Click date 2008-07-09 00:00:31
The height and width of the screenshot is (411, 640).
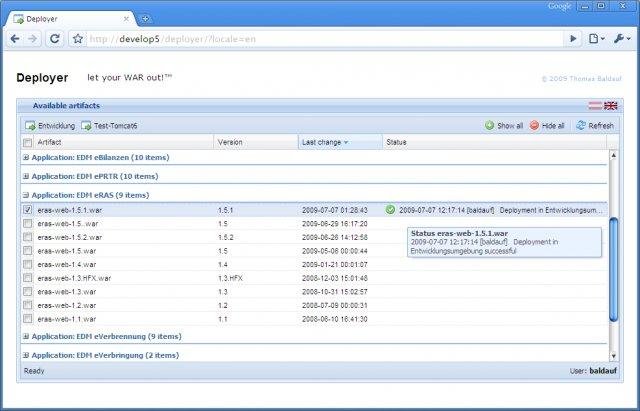coord(335,305)
